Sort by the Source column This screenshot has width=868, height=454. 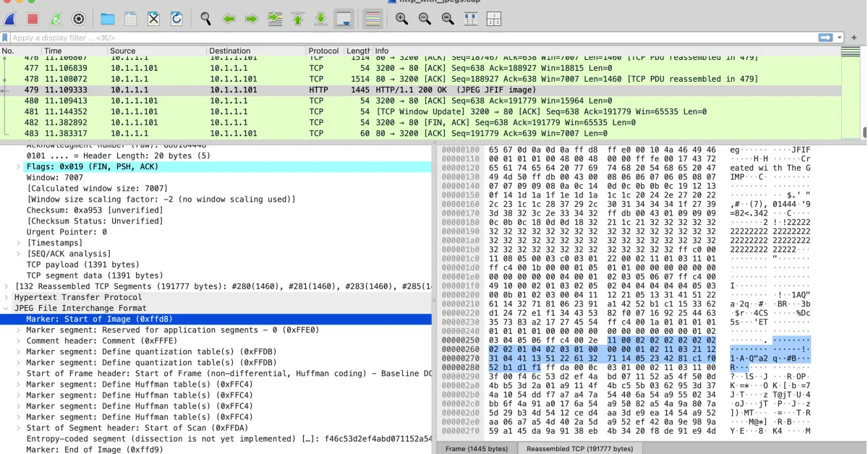156,51
